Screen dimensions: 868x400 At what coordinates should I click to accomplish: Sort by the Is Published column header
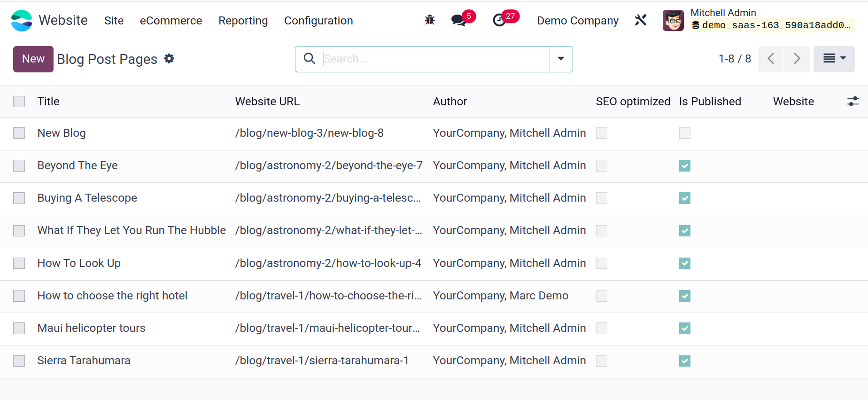click(x=710, y=102)
